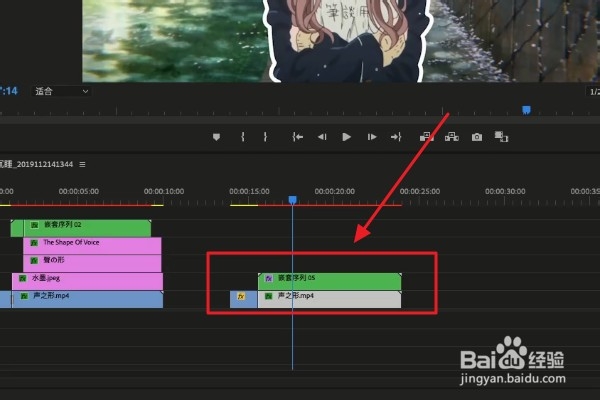Screen dimensions: 600x400
Task: Click the Mark In bracket button
Action: [x=243, y=137]
